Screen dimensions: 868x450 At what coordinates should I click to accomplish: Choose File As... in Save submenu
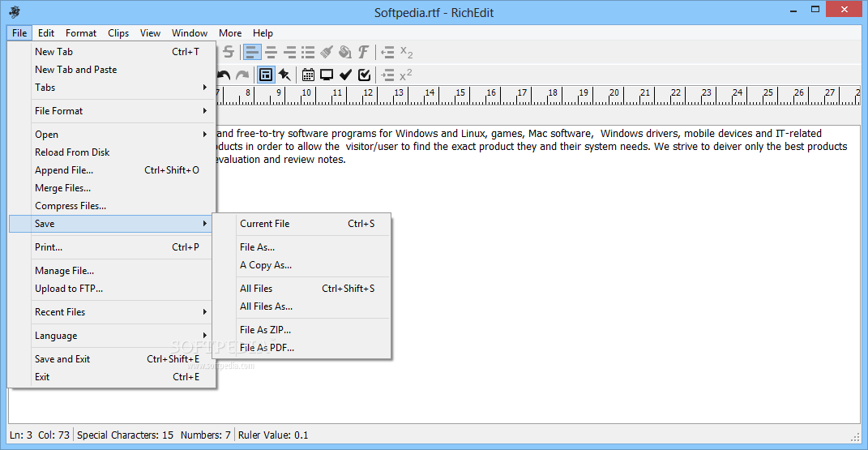(302, 247)
